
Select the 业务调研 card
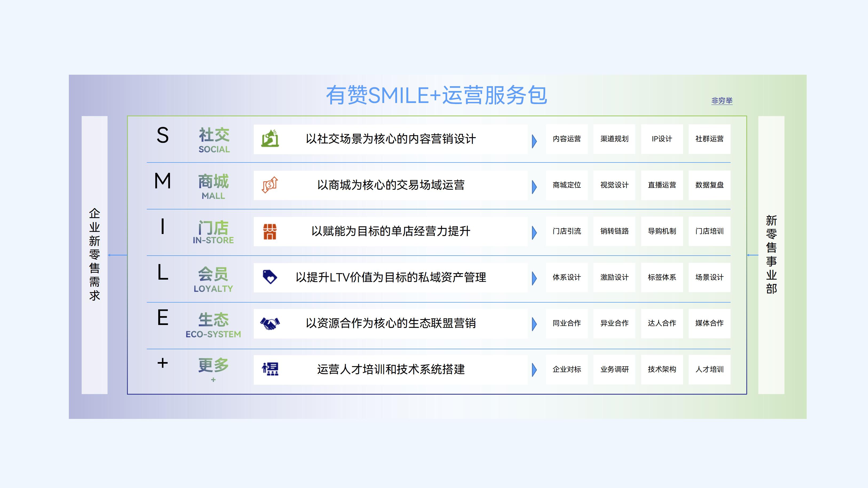coord(614,370)
